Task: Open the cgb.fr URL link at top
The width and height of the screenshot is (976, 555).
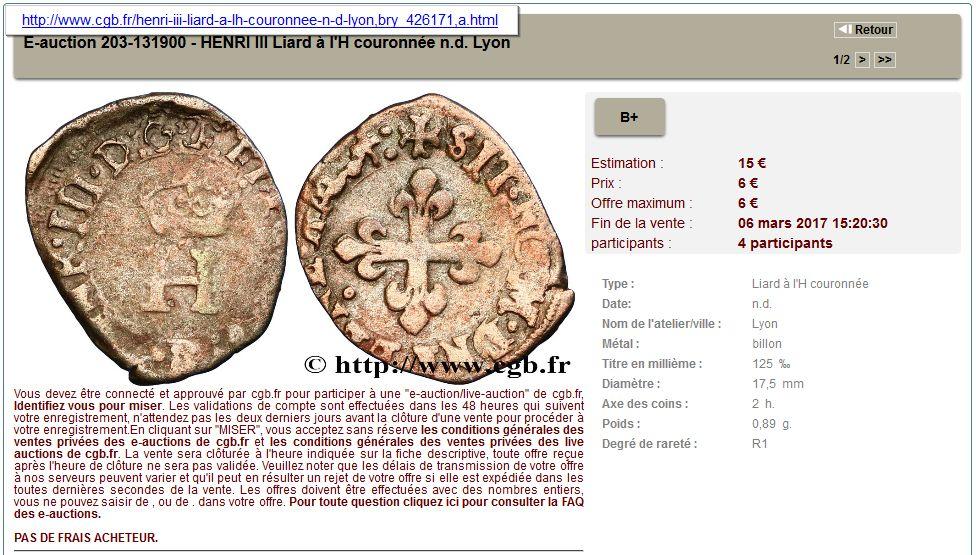Action: tap(259, 20)
